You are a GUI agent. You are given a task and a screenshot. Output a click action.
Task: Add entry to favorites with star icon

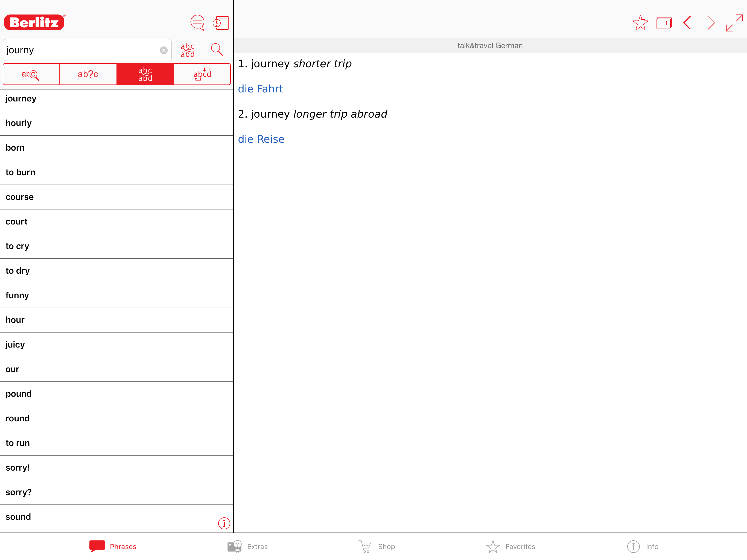click(640, 23)
